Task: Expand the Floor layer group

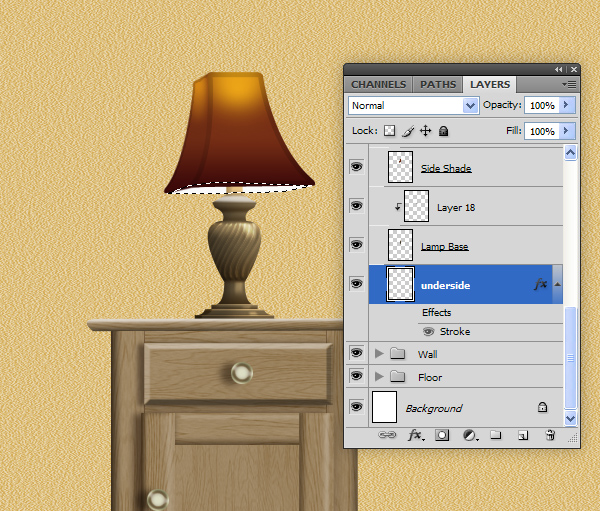Action: coord(379,377)
